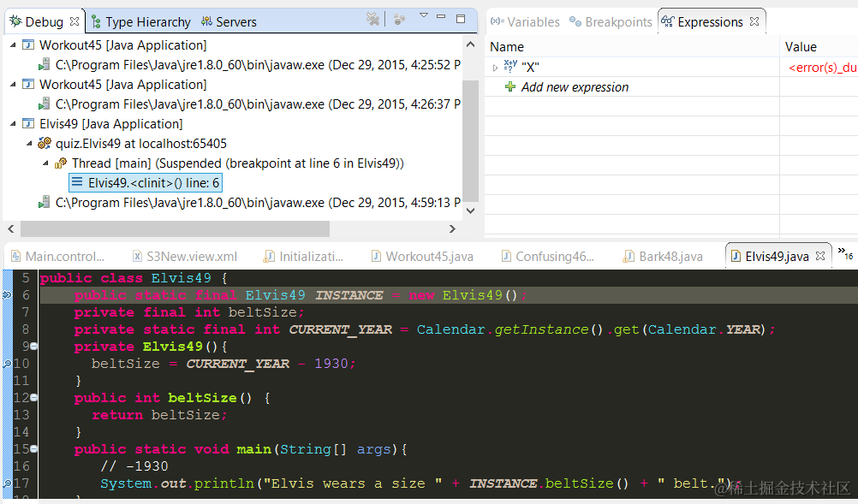Collapse Elvis49 Java Application node
Screen dimensions: 858x504
13,123
